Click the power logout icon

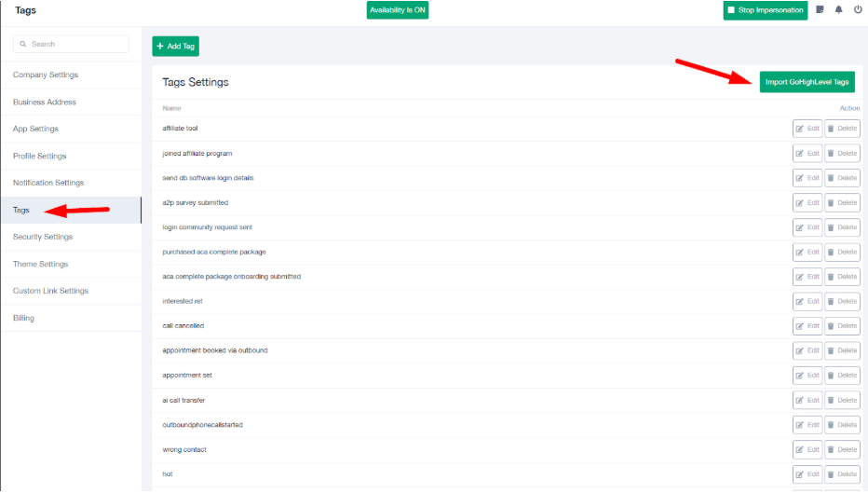pos(857,10)
